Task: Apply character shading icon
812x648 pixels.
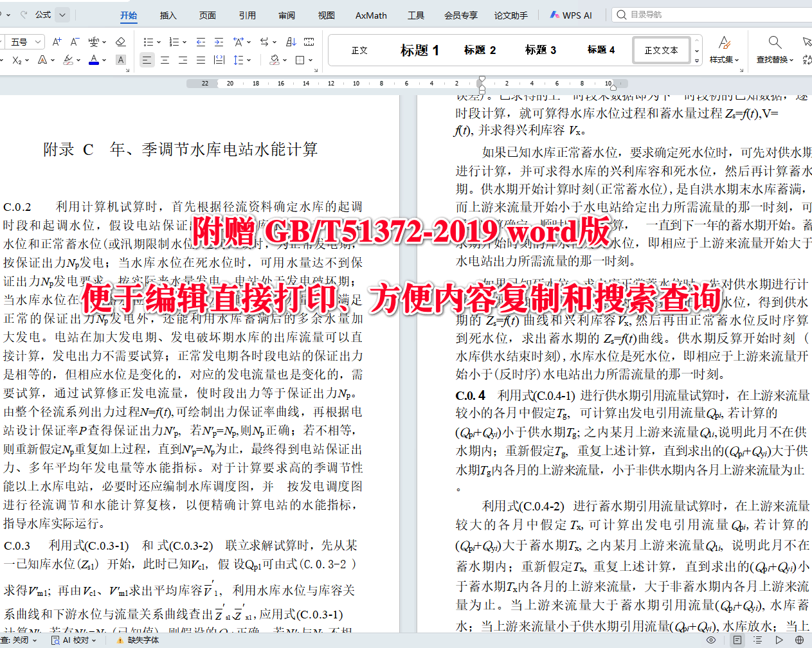Action: point(120,60)
